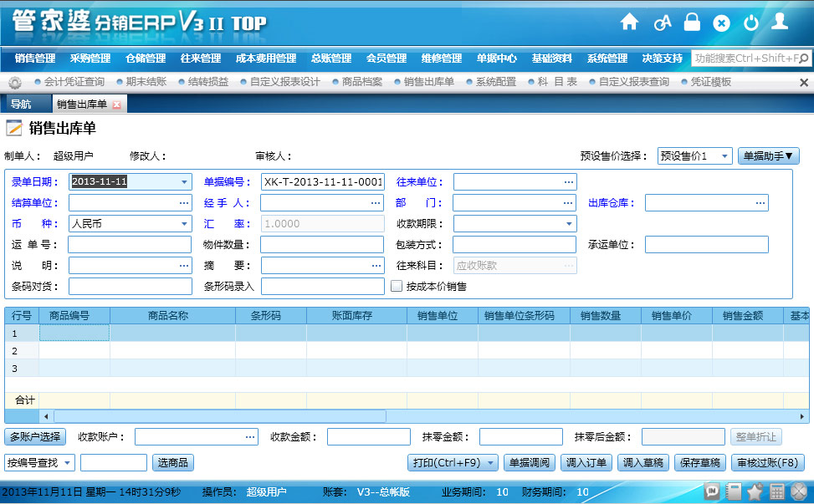Click the power icon in header
Viewport: 814px width, 504px height.
750,23
